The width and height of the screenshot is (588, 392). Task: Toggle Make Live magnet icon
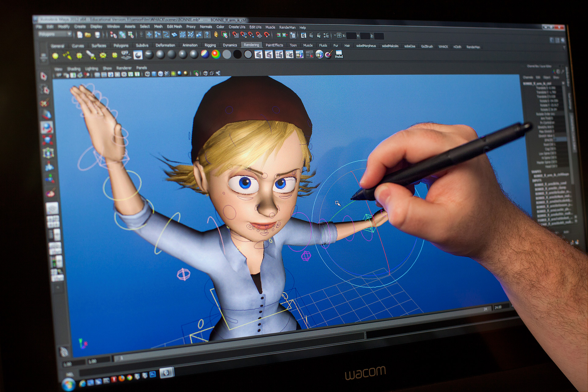[267, 35]
